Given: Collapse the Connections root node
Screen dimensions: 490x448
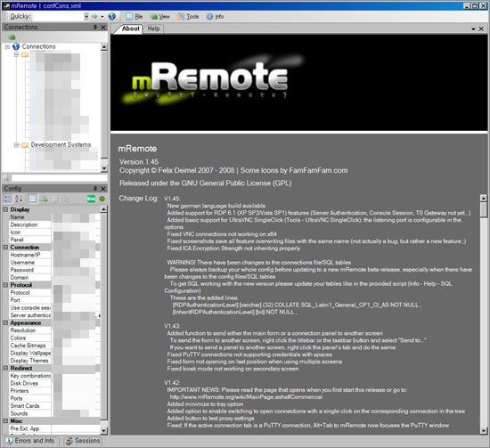Looking at the screenshot, I should [x=7, y=46].
